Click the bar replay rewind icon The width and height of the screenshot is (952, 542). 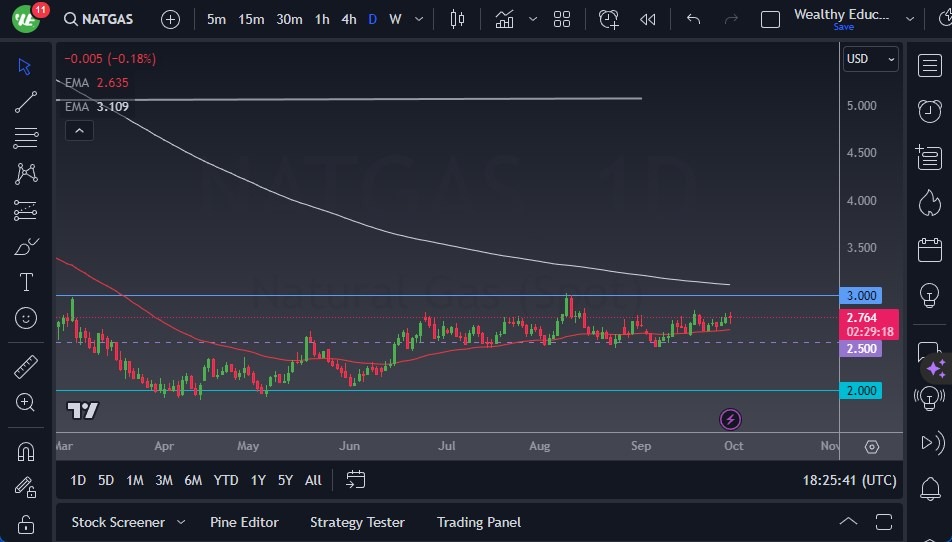(x=648, y=19)
